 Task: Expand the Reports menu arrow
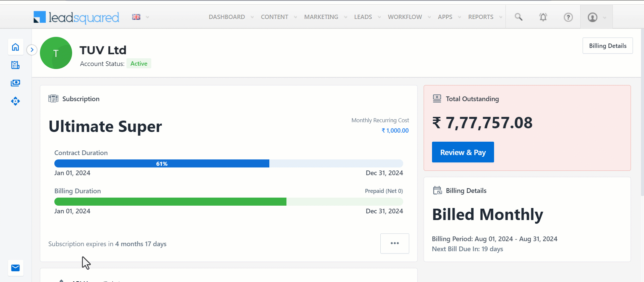point(501,17)
